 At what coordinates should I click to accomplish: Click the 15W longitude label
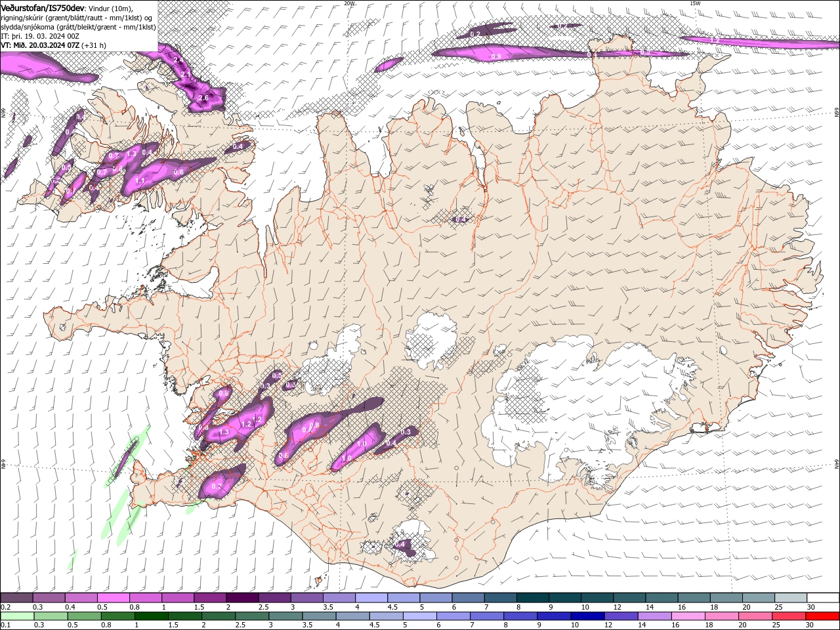pyautogui.click(x=695, y=3)
